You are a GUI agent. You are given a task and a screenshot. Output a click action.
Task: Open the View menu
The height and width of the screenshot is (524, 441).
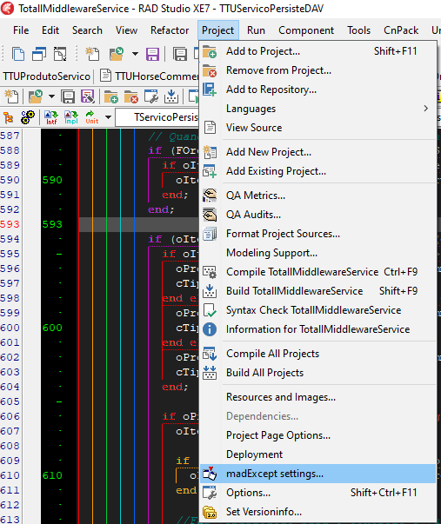click(x=126, y=30)
